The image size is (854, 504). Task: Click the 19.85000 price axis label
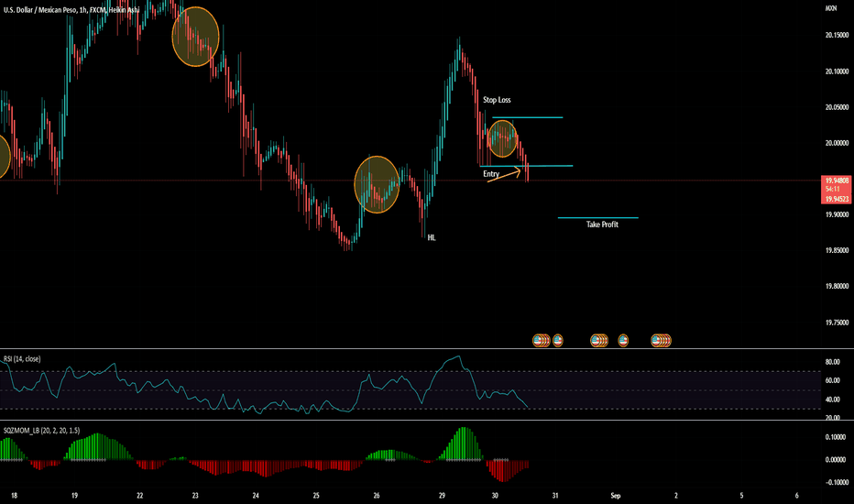tap(837, 251)
